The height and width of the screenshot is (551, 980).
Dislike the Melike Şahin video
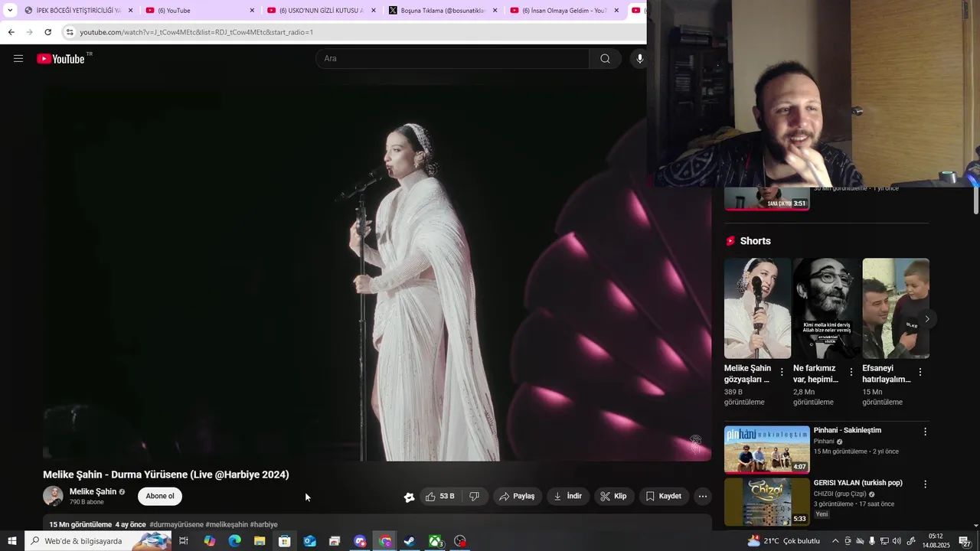coord(475,497)
